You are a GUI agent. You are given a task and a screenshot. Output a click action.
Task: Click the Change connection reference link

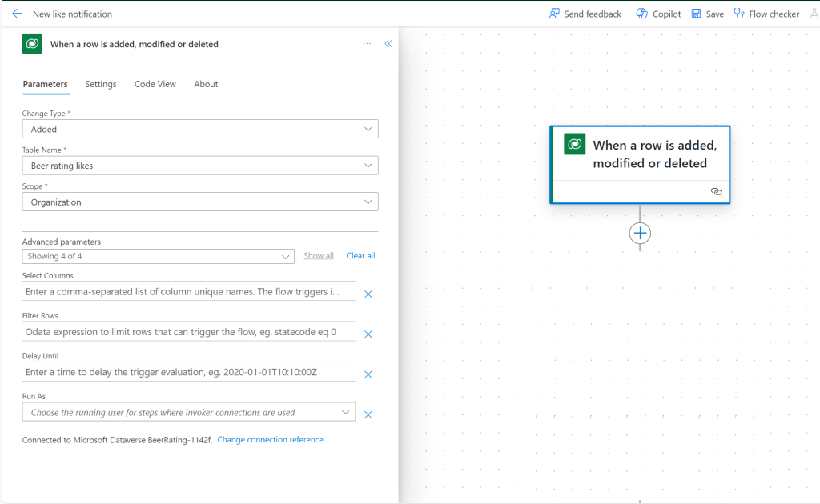(270, 440)
